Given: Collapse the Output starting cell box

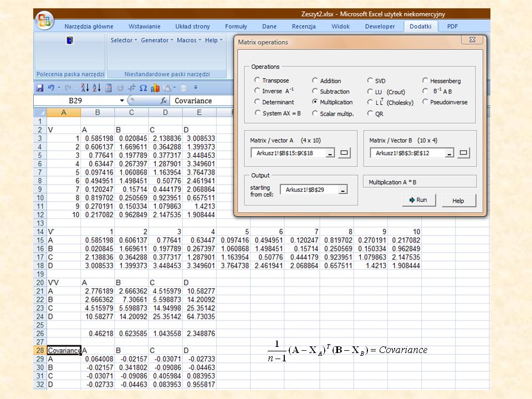Looking at the screenshot, I should point(342,190).
